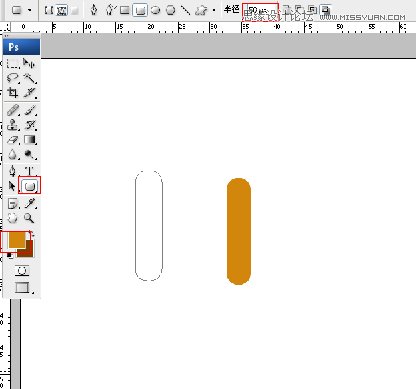Select the Blur tool

[x=13, y=154]
